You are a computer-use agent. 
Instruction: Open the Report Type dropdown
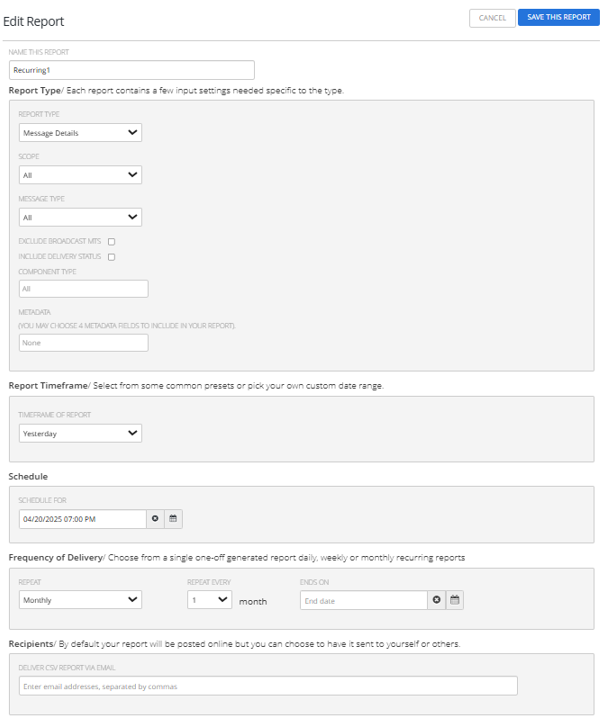(80, 132)
